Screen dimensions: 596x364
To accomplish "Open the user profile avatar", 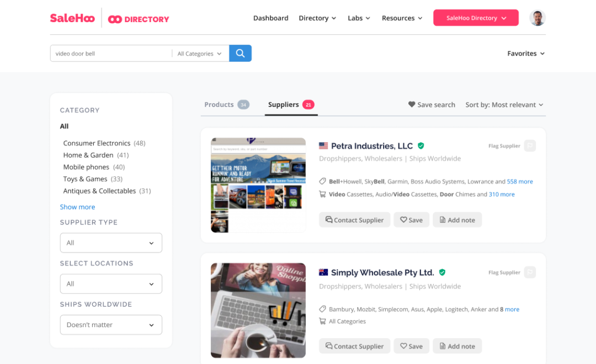I will (537, 18).
